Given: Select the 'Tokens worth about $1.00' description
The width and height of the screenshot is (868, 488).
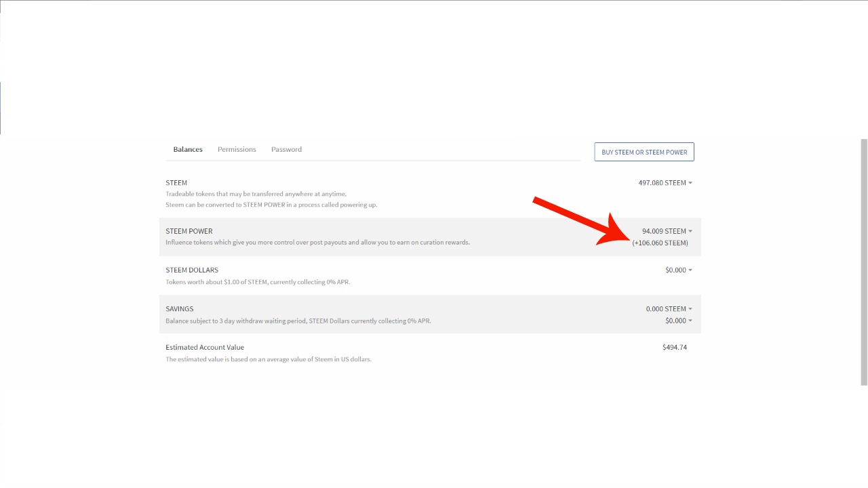Looking at the screenshot, I should (x=258, y=282).
